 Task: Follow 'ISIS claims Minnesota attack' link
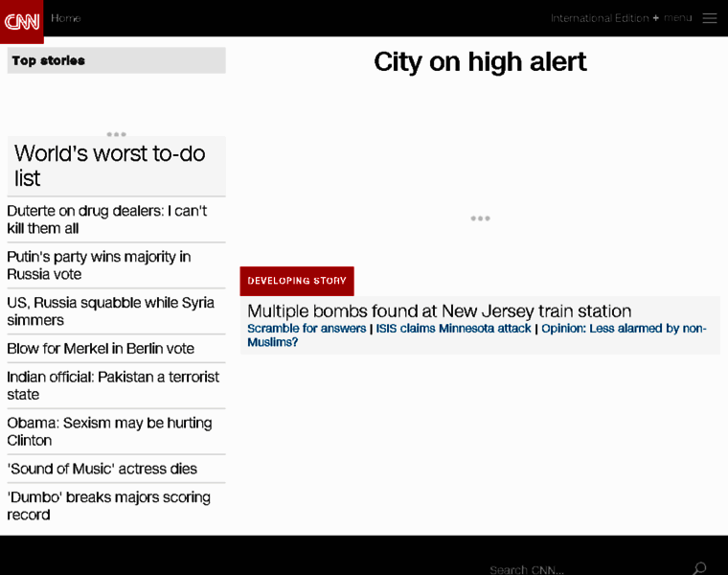453,329
